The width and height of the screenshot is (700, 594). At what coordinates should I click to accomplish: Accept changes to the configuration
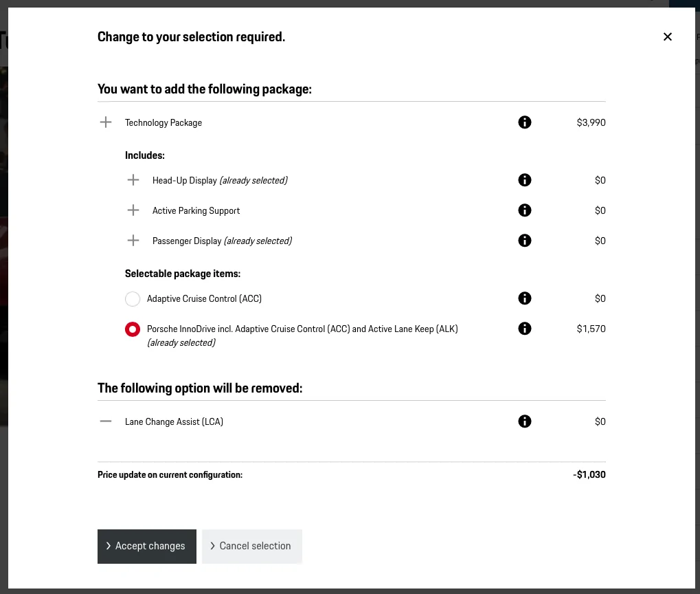pyautogui.click(x=147, y=546)
